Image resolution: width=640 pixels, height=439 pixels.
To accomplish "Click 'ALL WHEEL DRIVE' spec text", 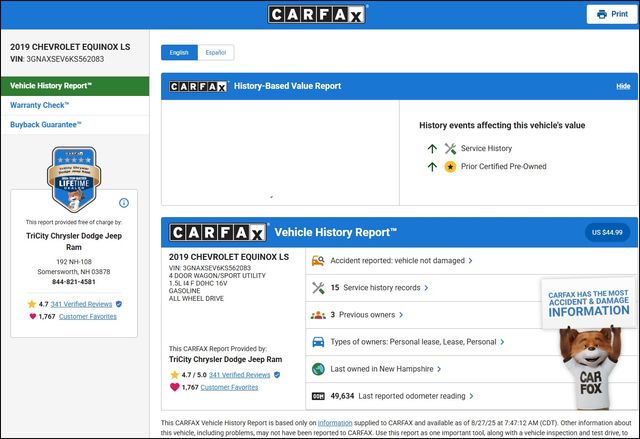I will [x=196, y=299].
